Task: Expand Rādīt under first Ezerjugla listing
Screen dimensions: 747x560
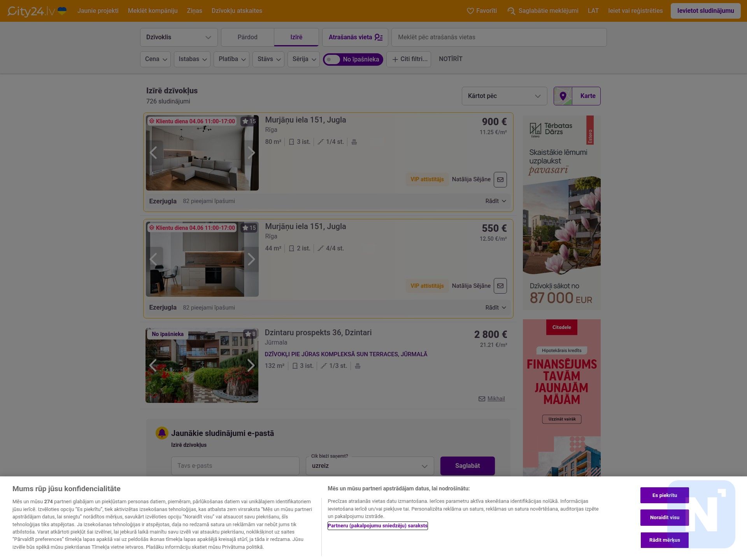Action: click(496, 201)
